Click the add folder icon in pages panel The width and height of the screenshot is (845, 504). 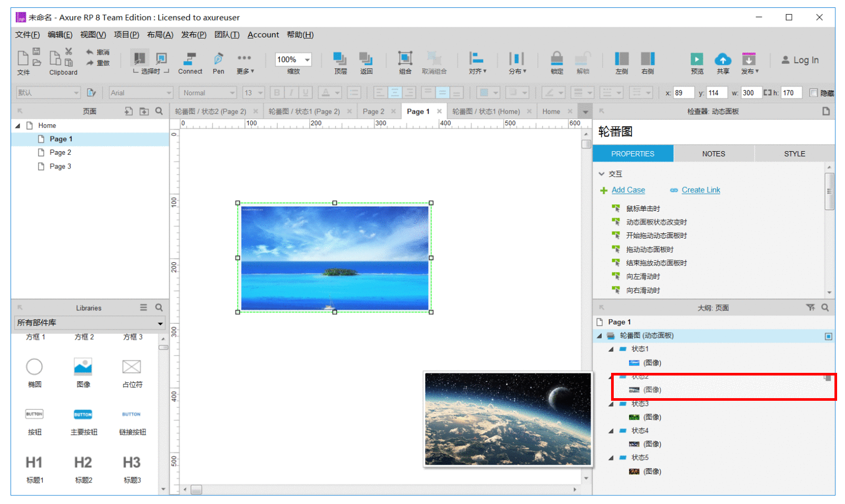144,111
